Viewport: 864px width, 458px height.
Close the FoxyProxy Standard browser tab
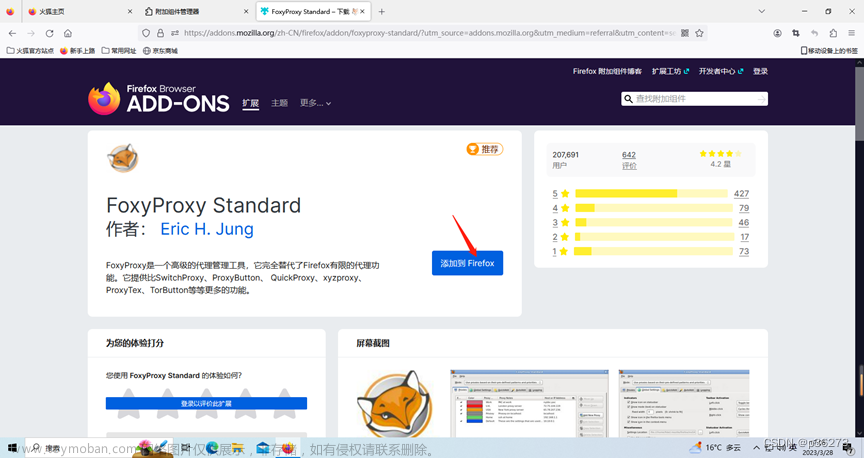pos(363,12)
